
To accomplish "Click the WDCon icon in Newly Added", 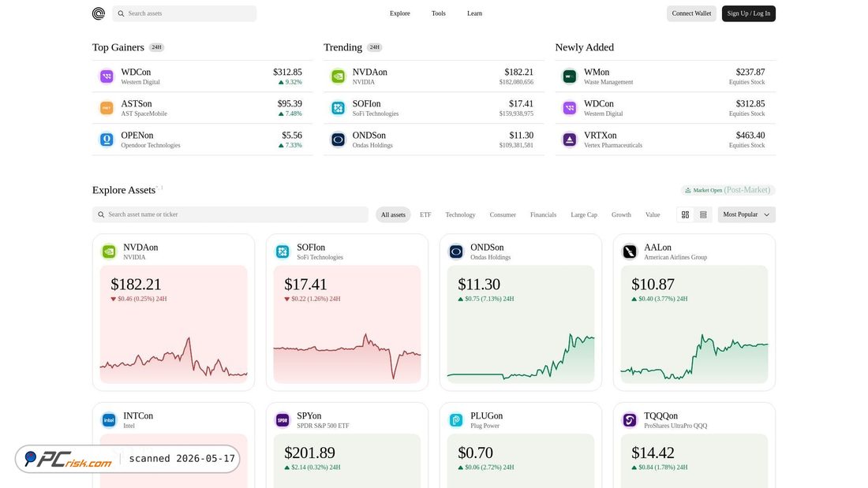I will point(569,108).
